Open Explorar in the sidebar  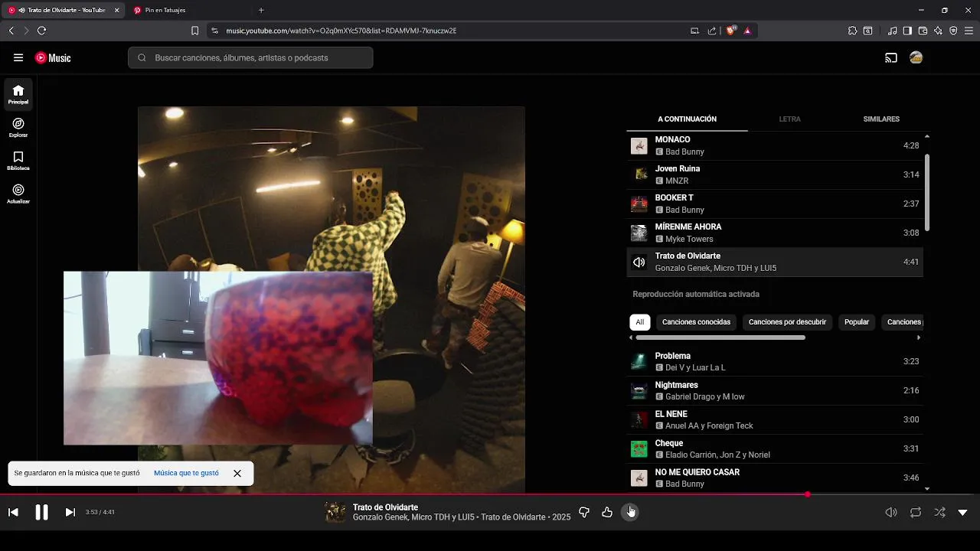pos(18,128)
